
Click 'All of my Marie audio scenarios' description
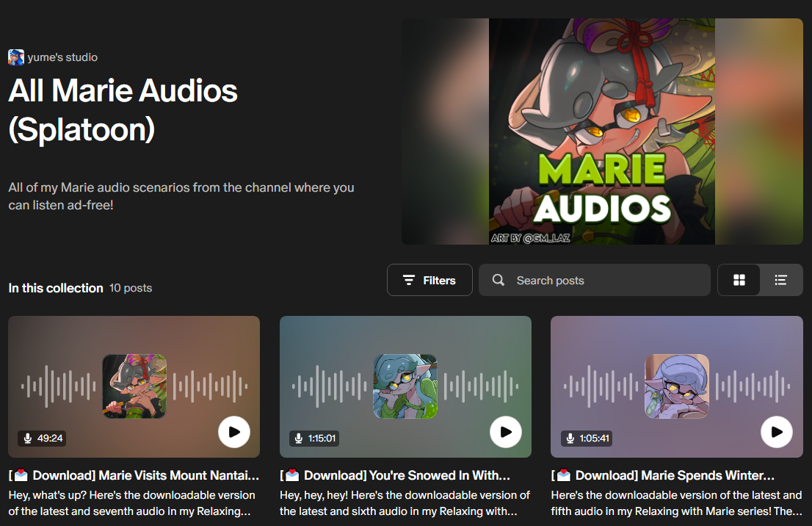click(x=181, y=196)
